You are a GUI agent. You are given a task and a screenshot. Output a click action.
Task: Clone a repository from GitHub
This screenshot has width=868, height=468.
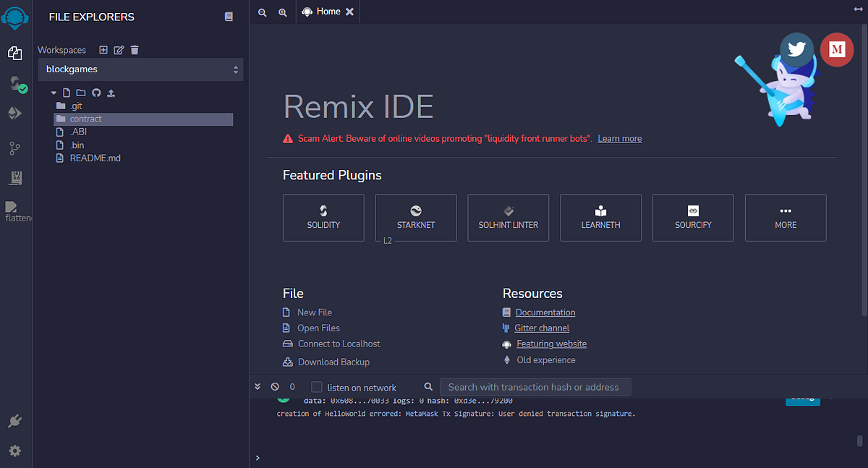click(x=96, y=93)
